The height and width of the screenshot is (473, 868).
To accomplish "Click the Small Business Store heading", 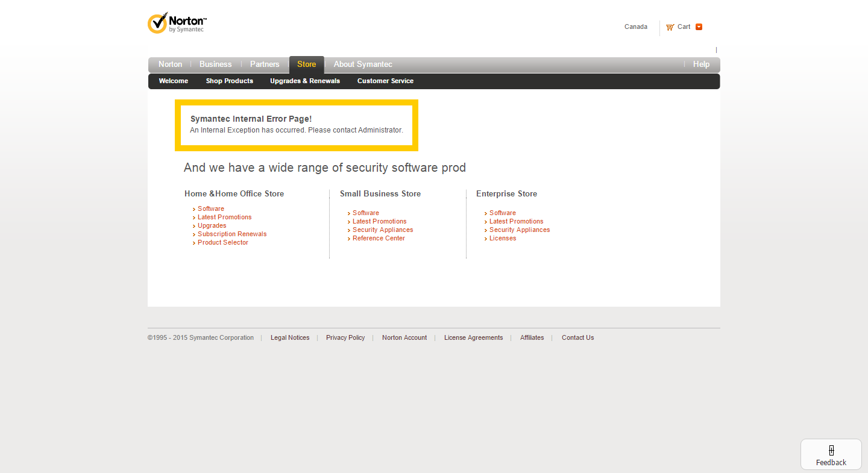I will click(x=380, y=193).
